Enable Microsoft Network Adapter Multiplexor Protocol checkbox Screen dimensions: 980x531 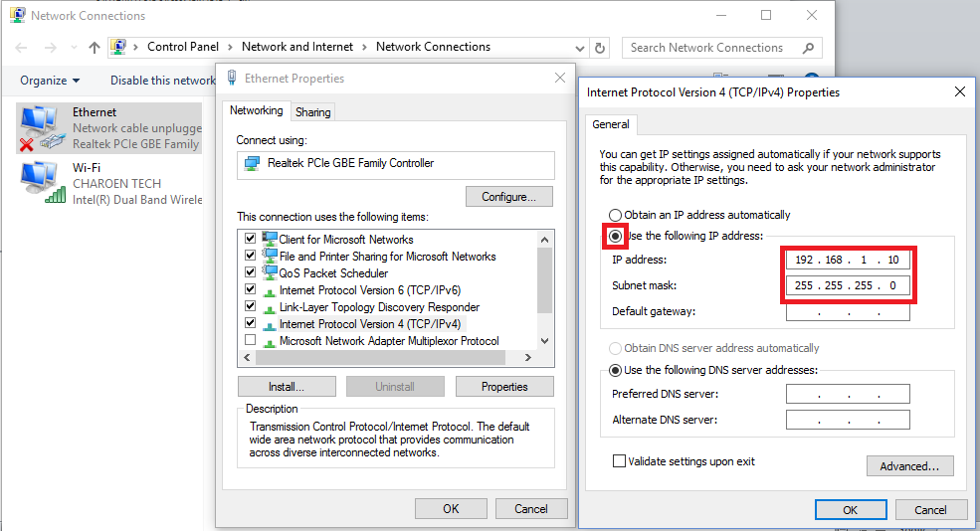coord(250,340)
